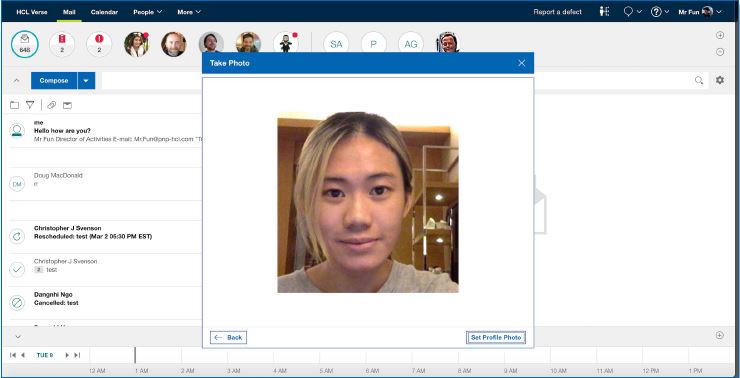
Task: Open the folder list icon
Action: click(15, 105)
